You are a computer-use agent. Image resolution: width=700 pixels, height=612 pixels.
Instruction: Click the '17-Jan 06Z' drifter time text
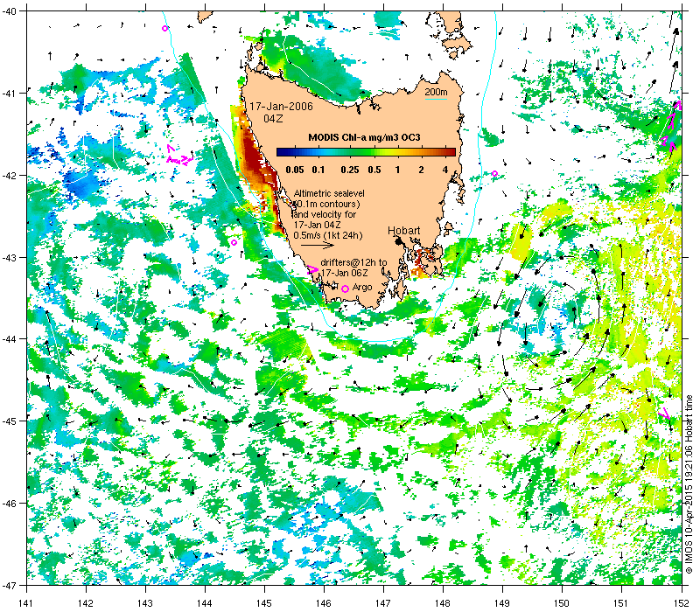pyautogui.click(x=345, y=273)
